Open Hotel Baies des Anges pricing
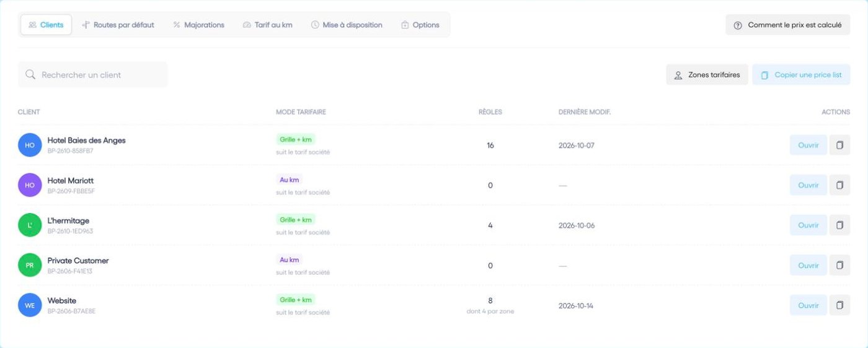This screenshot has width=868, height=348. click(x=808, y=146)
